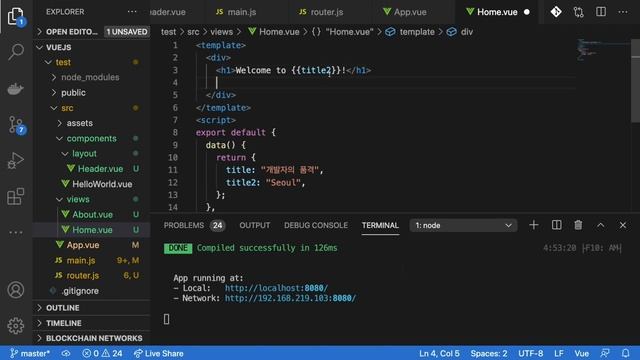Open Source Control view with 7 changes
The height and width of the screenshot is (360, 640).
click(x=16, y=124)
